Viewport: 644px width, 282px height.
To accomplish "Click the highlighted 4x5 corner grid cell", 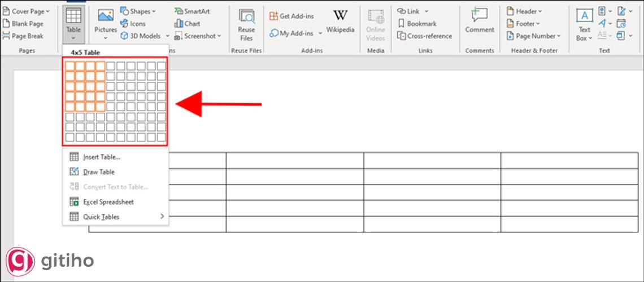I will tap(100, 107).
